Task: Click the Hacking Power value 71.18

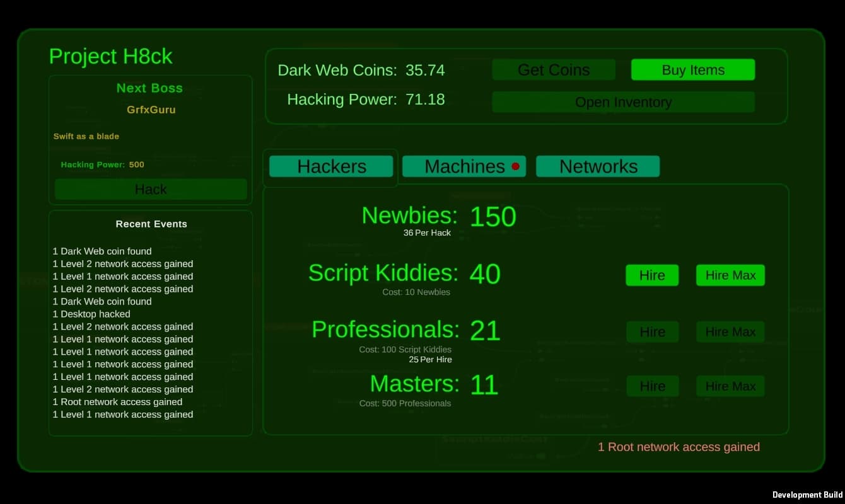Action: point(425,100)
